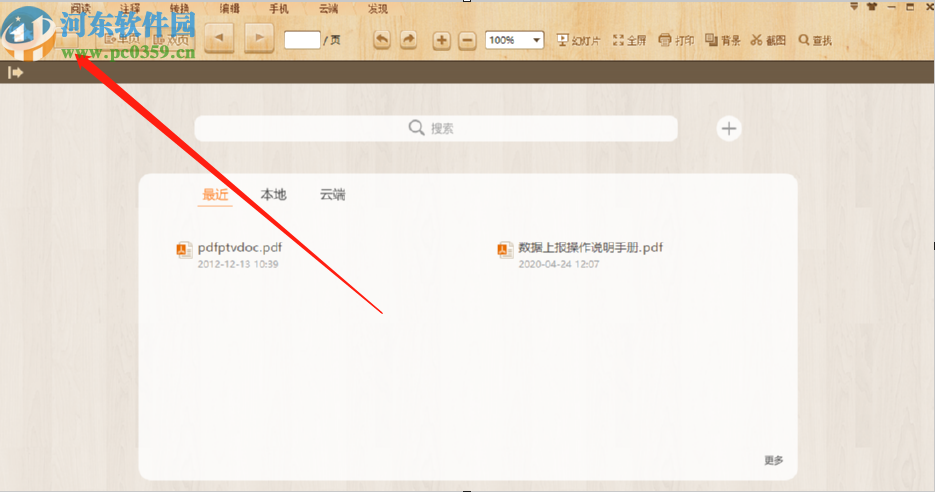Open the 查找 find tool
The image size is (935, 492).
(x=815, y=40)
